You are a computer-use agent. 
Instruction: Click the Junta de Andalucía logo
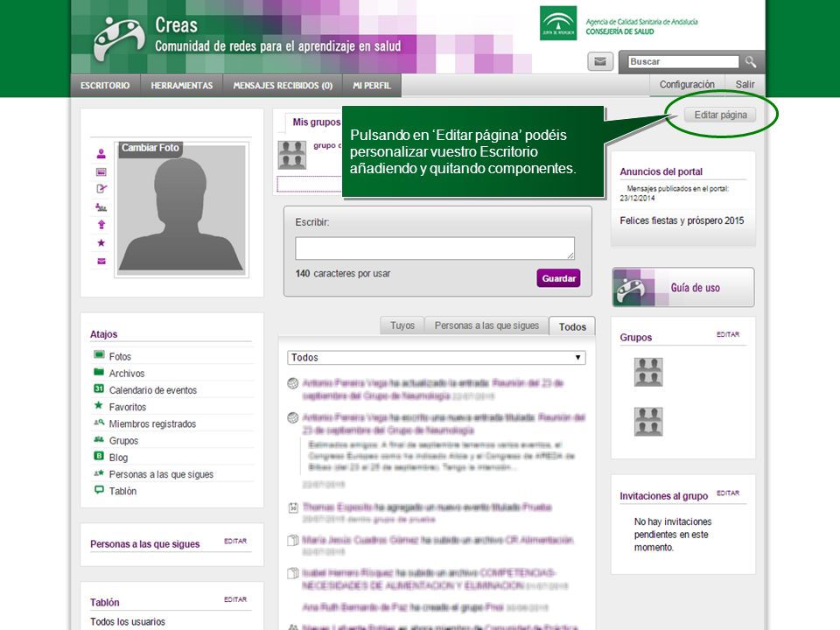coord(558,23)
